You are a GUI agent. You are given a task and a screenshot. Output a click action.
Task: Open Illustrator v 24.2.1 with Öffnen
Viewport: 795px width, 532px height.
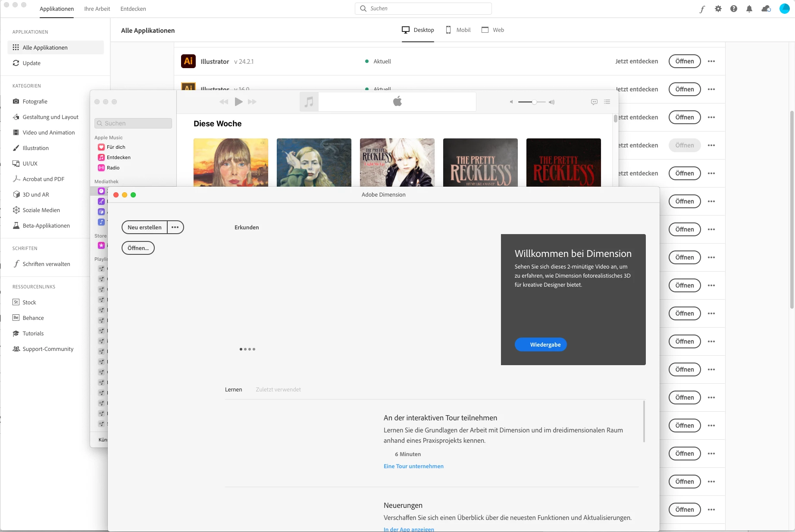click(685, 61)
